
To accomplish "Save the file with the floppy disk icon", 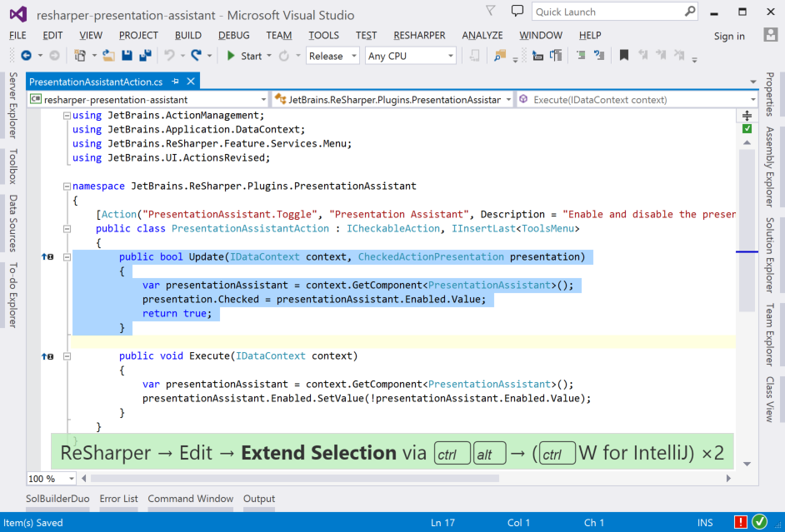I will [127, 56].
